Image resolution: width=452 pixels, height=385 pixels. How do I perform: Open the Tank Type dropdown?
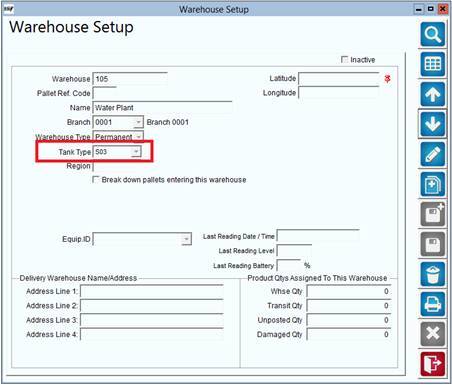(136, 152)
